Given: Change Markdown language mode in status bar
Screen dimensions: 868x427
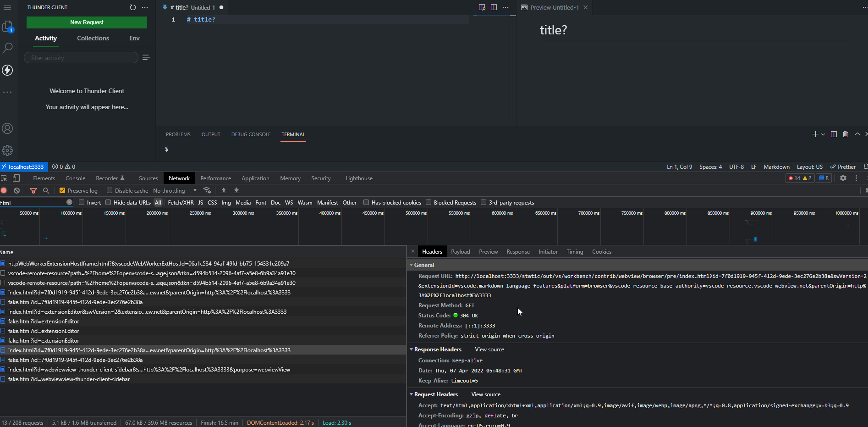Looking at the screenshot, I should pyautogui.click(x=776, y=166).
